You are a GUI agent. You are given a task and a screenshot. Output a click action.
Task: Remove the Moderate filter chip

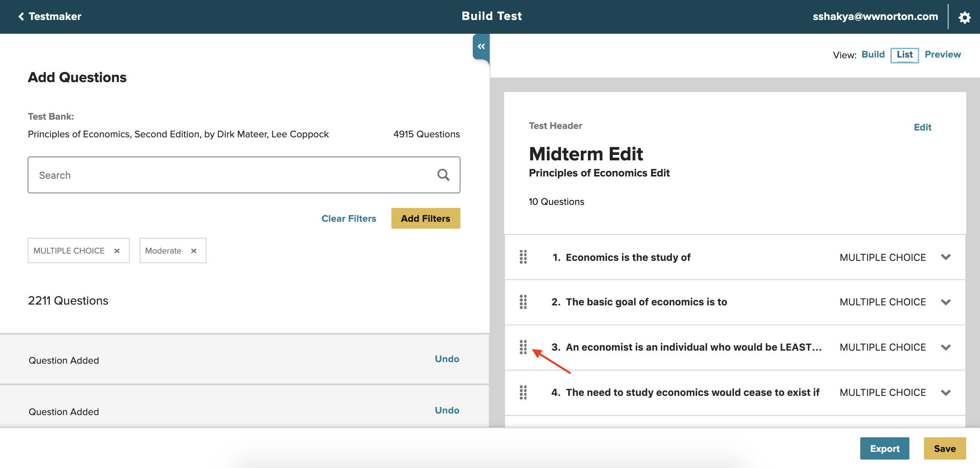click(194, 251)
